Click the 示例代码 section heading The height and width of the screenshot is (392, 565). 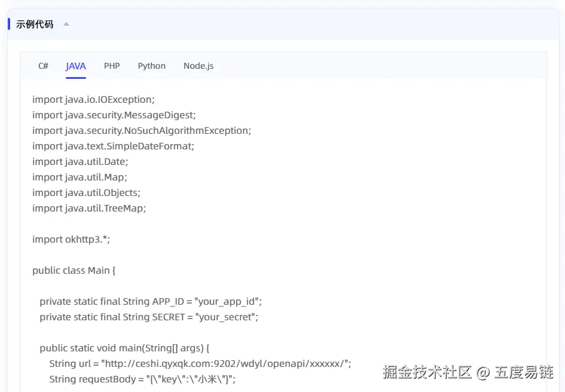(35, 24)
